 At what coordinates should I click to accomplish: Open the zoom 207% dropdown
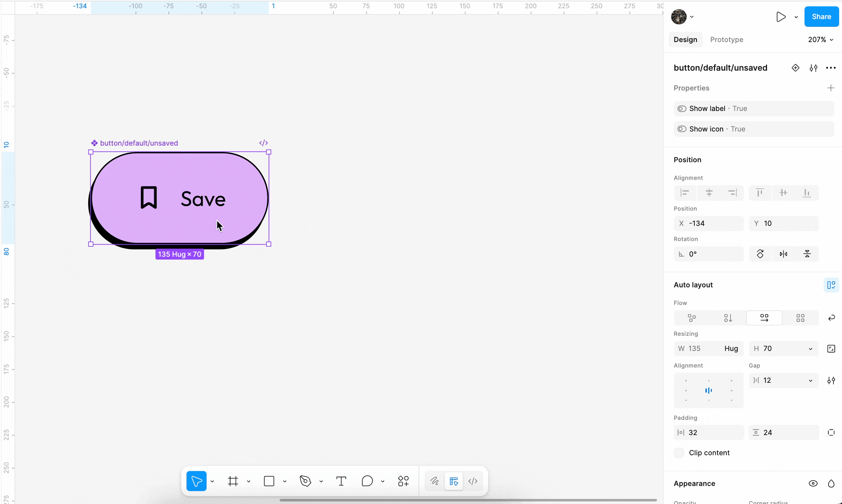pos(820,40)
